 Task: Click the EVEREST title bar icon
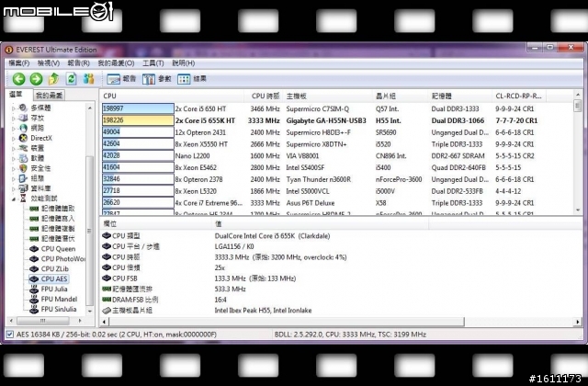click(9, 50)
